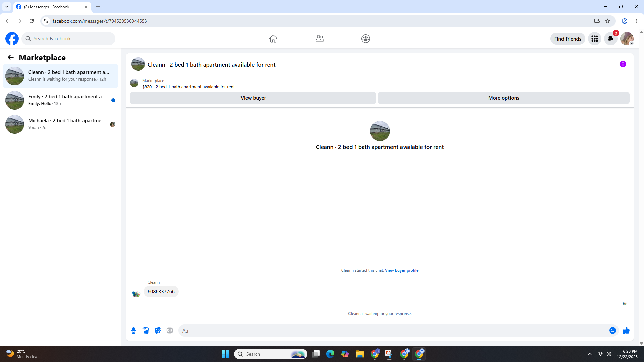Click the voice clip microphone icon
The height and width of the screenshot is (362, 644).
point(133,330)
